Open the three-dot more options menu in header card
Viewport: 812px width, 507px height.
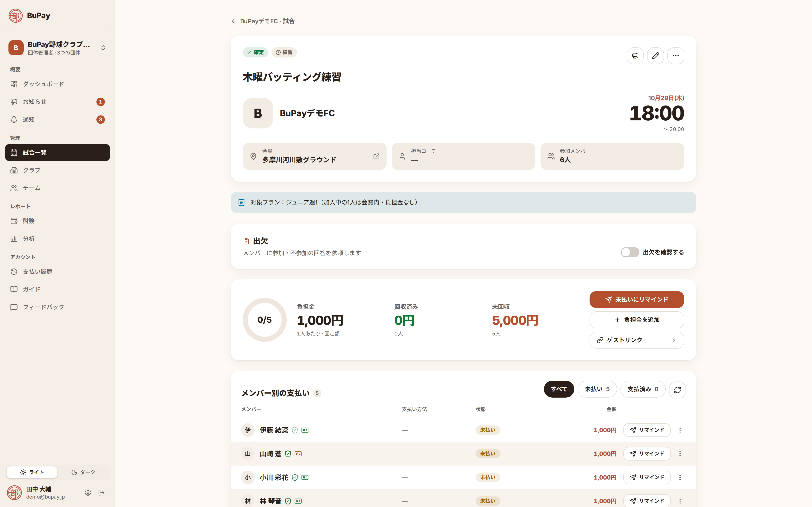click(x=675, y=56)
